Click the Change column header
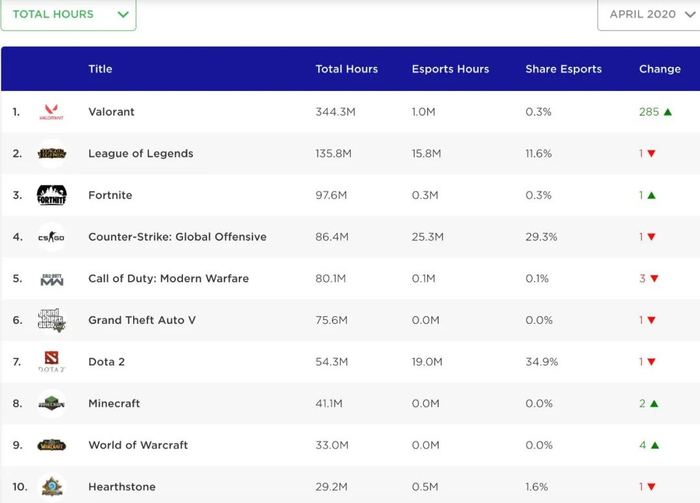 659,69
